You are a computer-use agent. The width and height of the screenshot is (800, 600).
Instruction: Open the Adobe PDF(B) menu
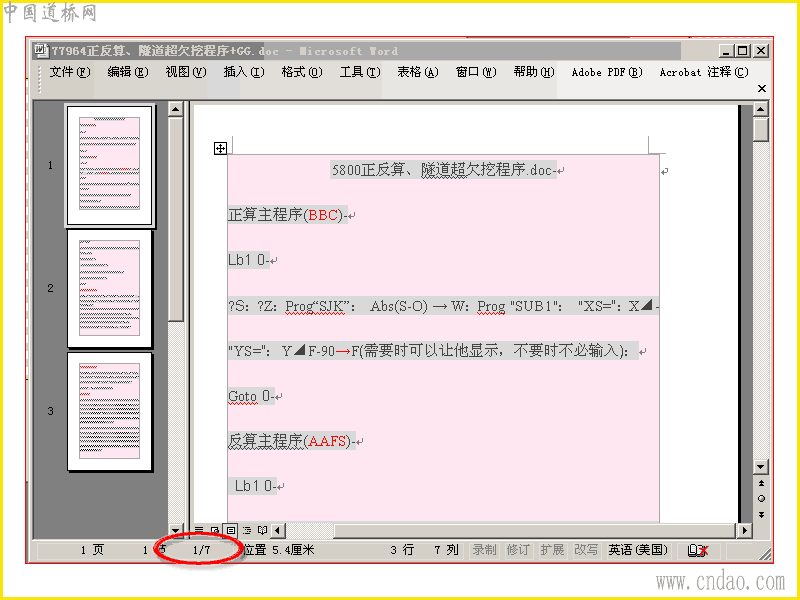click(x=607, y=72)
